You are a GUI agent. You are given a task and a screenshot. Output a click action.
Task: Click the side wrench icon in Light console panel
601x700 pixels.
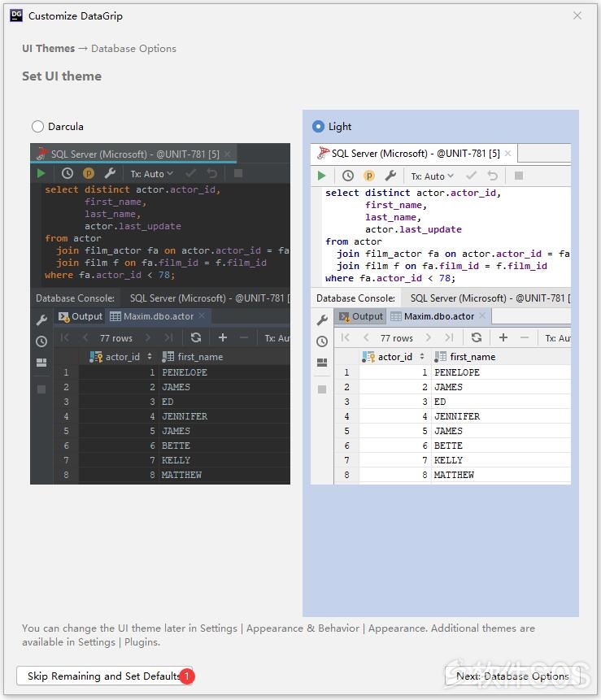(x=322, y=320)
